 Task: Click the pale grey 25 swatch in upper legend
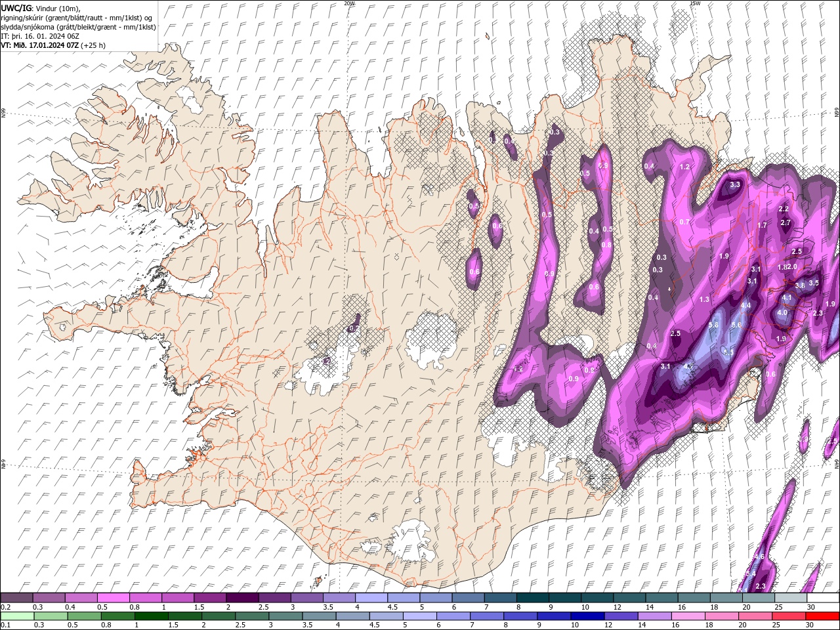point(791,598)
